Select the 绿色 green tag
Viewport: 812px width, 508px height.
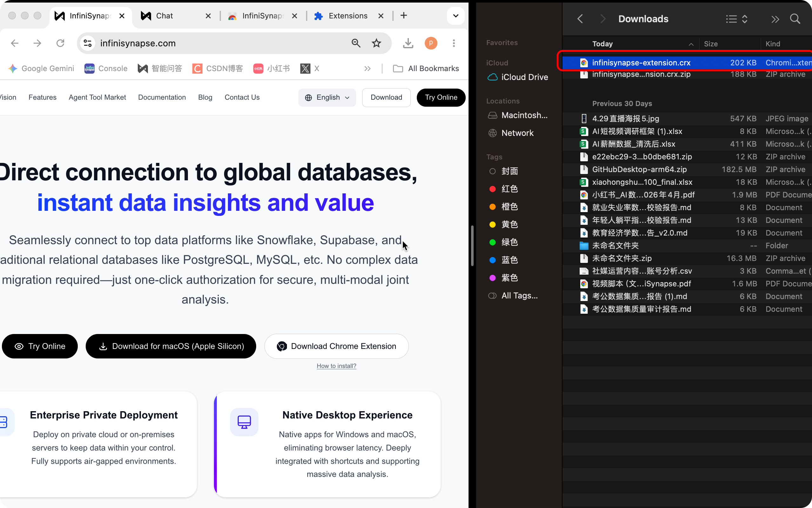[503, 242]
